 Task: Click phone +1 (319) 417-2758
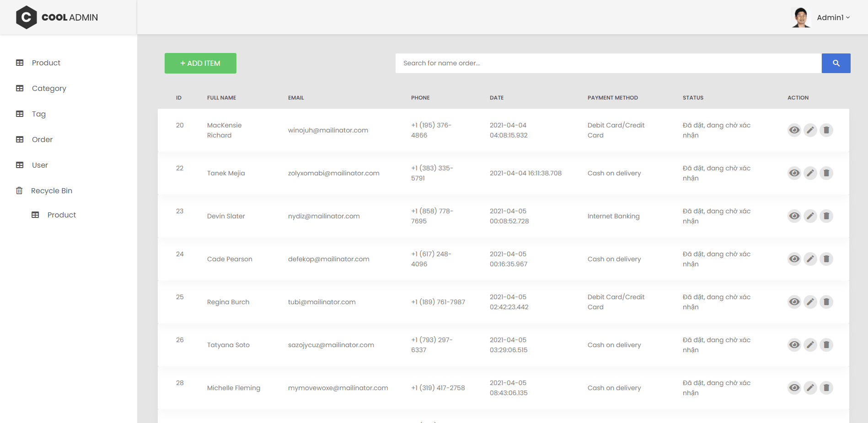[x=438, y=388]
